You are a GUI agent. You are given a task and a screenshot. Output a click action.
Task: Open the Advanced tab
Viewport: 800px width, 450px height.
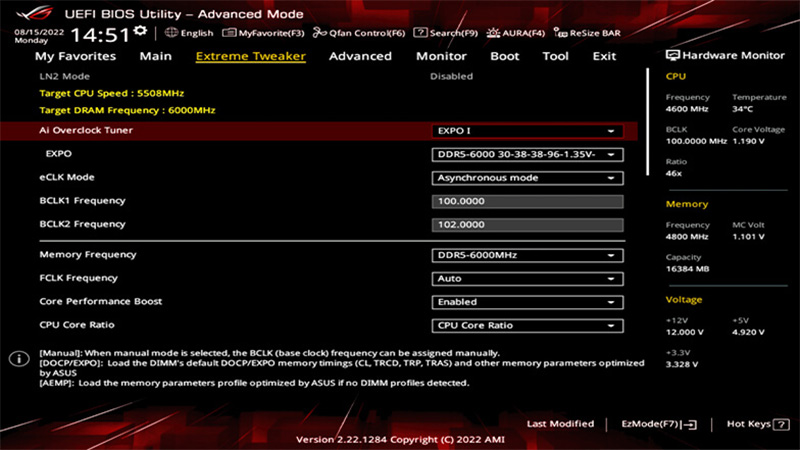[x=360, y=56]
